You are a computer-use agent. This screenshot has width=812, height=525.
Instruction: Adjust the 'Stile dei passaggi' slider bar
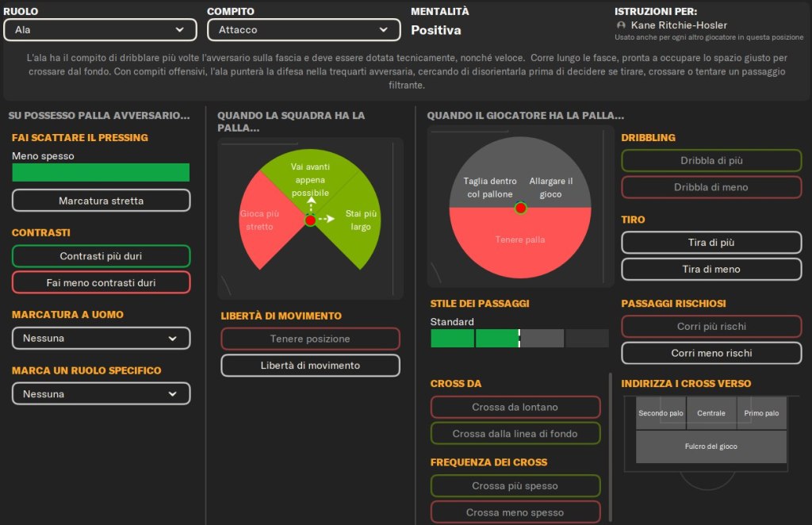[519, 339]
